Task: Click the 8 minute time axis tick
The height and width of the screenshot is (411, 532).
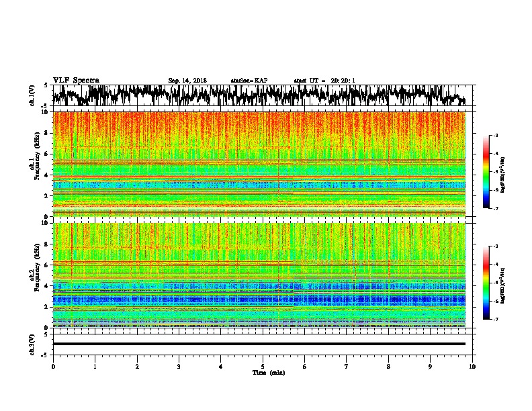Action: tap(388, 367)
